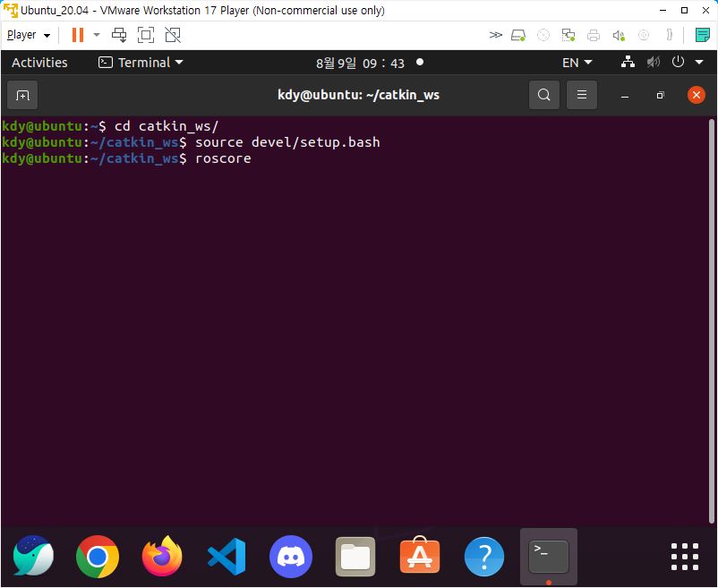This screenshot has width=718, height=588.
Task: Open the terminal search button
Action: [543, 95]
